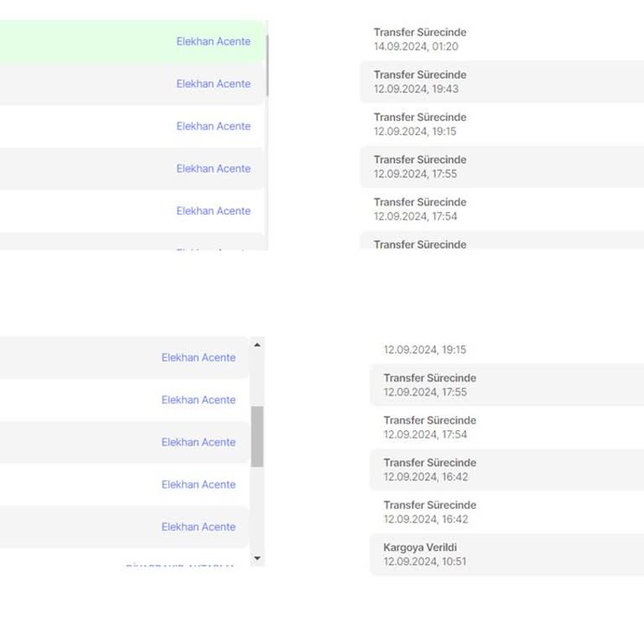Select lower list's 12.09.2024, 17:55 Transfer Sürecinde entry

506,385
